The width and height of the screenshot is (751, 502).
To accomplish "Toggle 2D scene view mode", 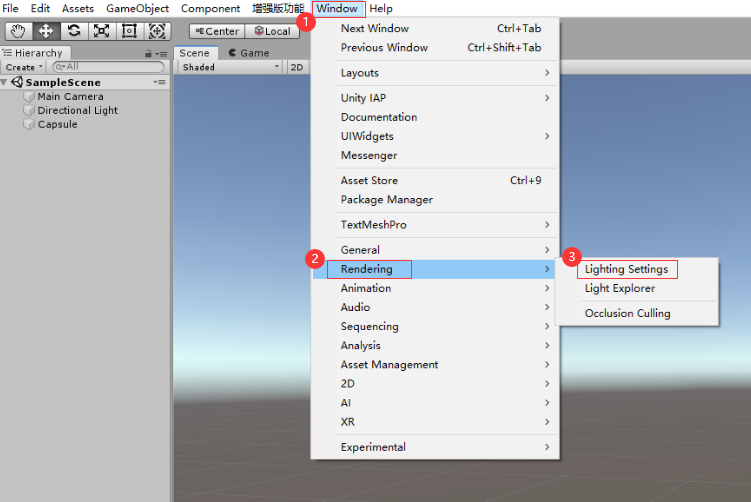I will pos(297,67).
